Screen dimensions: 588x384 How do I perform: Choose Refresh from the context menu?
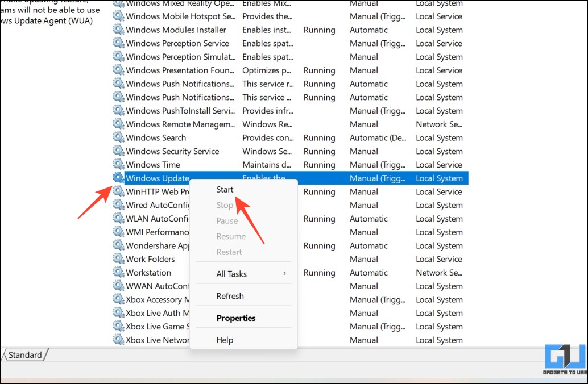[230, 296]
